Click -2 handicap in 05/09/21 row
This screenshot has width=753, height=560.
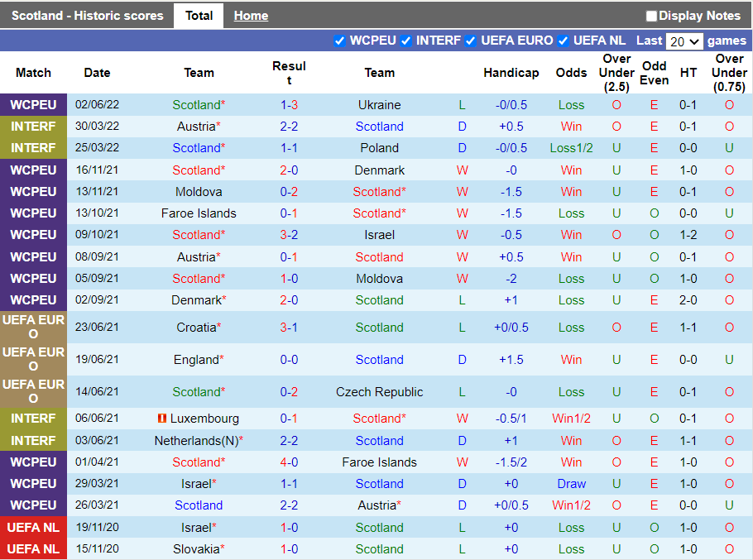[511, 278]
